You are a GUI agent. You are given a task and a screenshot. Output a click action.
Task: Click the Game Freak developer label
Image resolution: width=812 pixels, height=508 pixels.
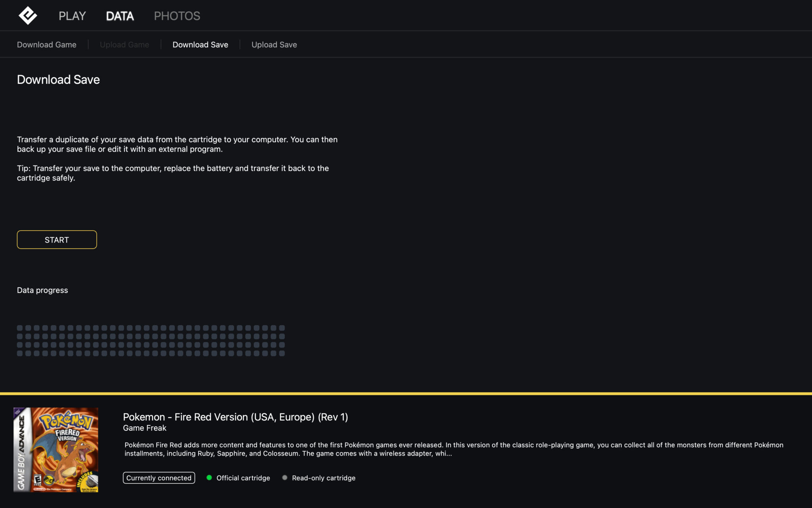144,428
